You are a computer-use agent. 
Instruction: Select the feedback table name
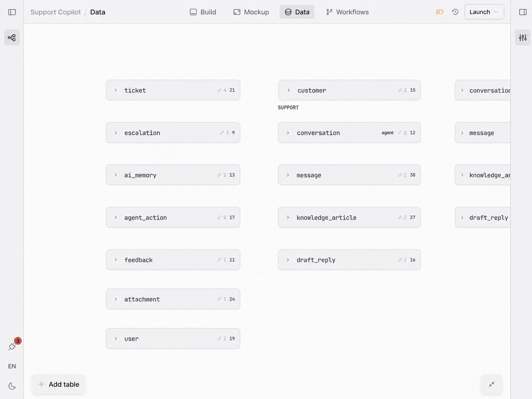point(138,260)
